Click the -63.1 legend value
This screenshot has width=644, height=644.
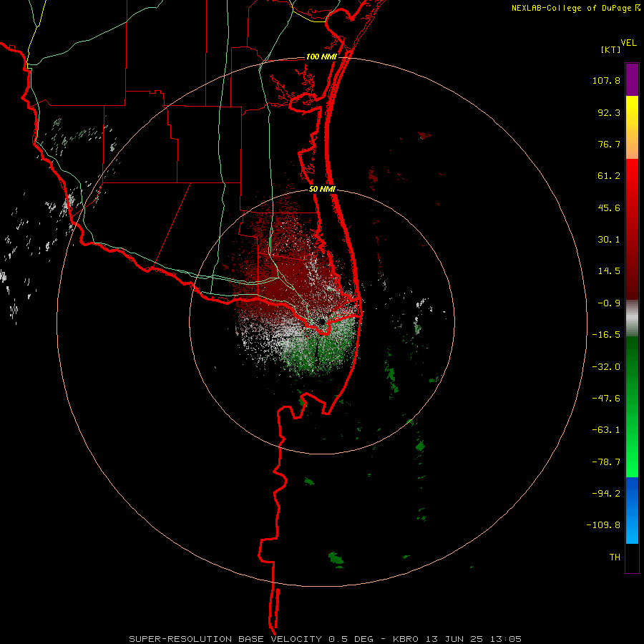[606, 430]
